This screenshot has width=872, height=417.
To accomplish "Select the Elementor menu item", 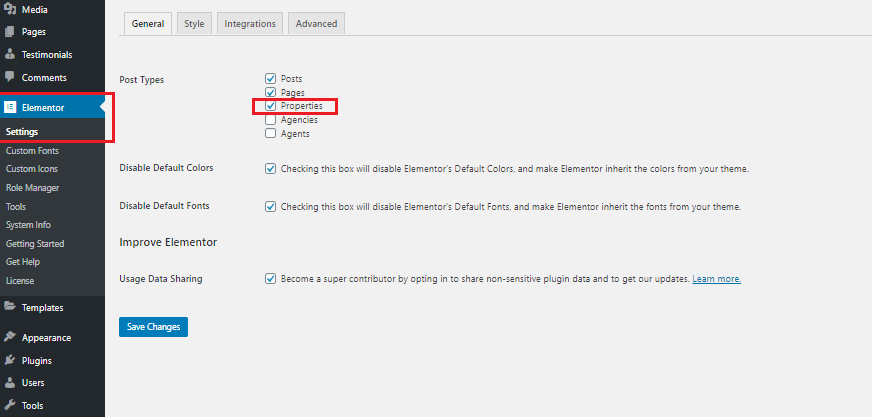I will point(52,107).
